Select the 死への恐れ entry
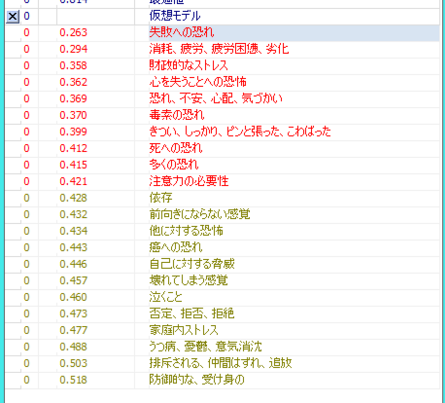This screenshot has width=445, height=403. point(176,148)
